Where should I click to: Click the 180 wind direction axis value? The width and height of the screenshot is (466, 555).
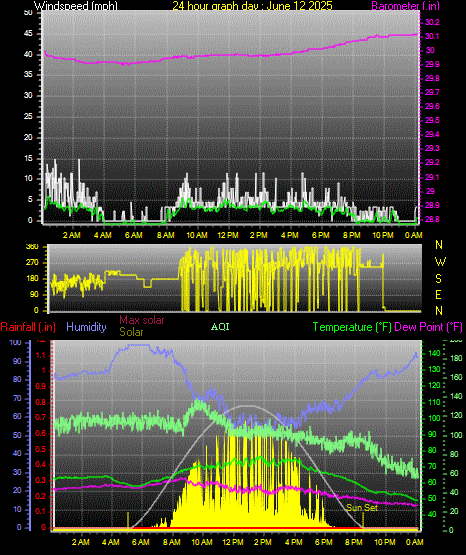pyautogui.click(x=32, y=279)
